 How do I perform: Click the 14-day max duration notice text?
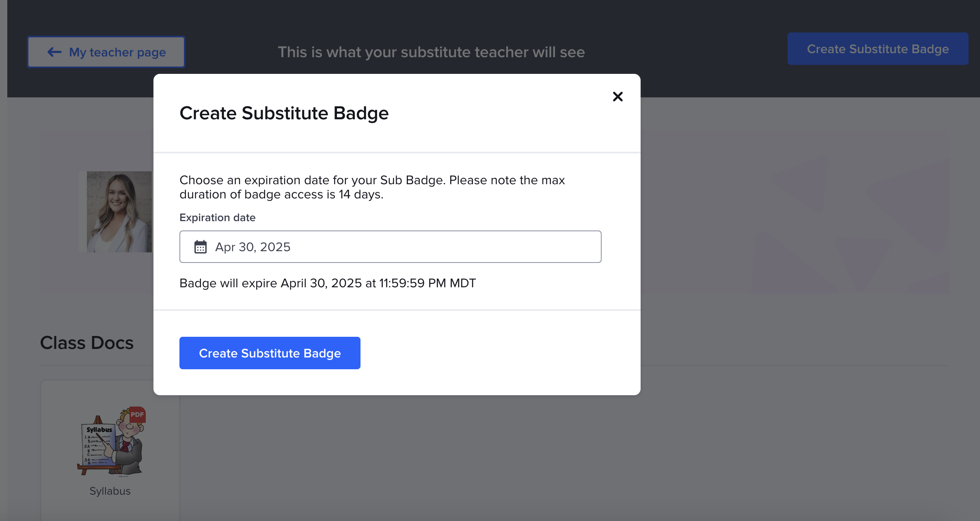click(x=372, y=187)
